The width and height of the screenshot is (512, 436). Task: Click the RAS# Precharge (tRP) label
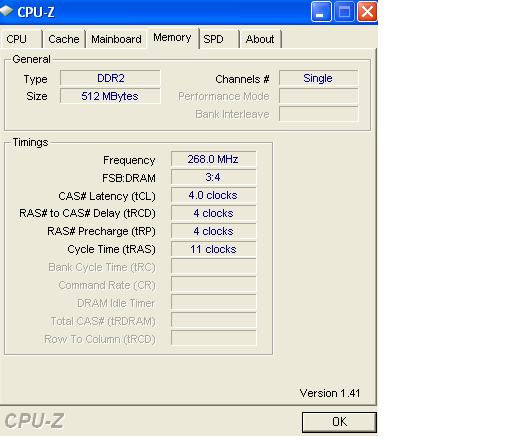point(101,231)
